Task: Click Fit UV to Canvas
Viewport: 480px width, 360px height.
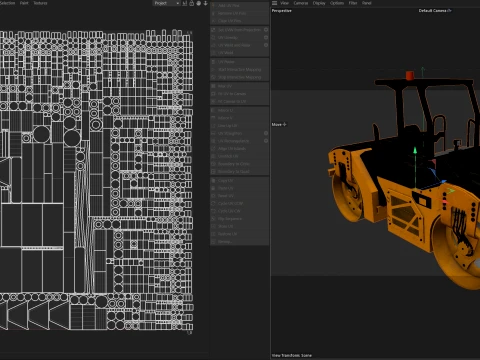Action: click(239, 94)
